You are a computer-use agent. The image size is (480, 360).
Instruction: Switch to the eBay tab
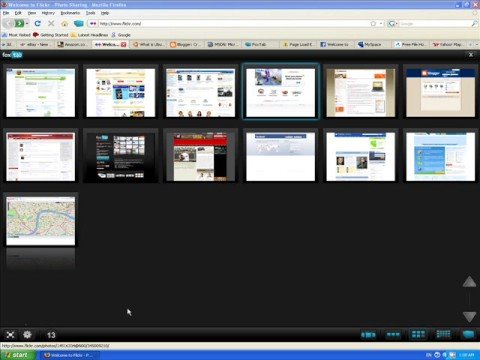click(34, 44)
